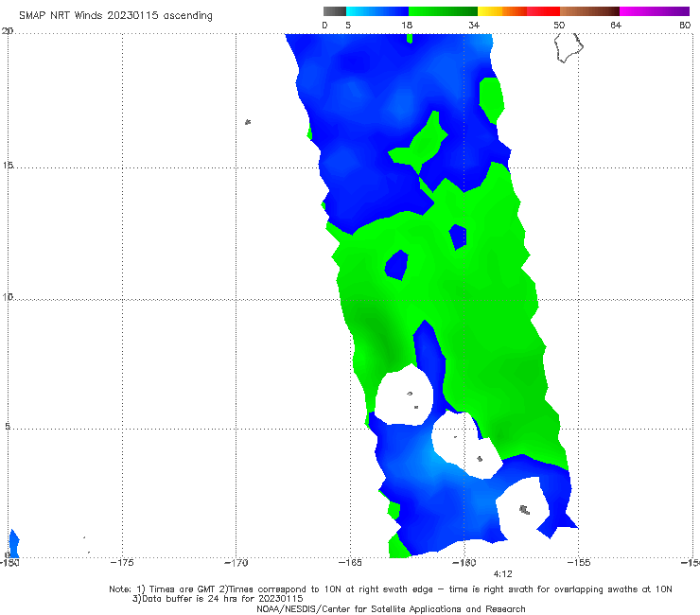
Task: Click the latitude label '20'
Action: pyautogui.click(x=8, y=31)
